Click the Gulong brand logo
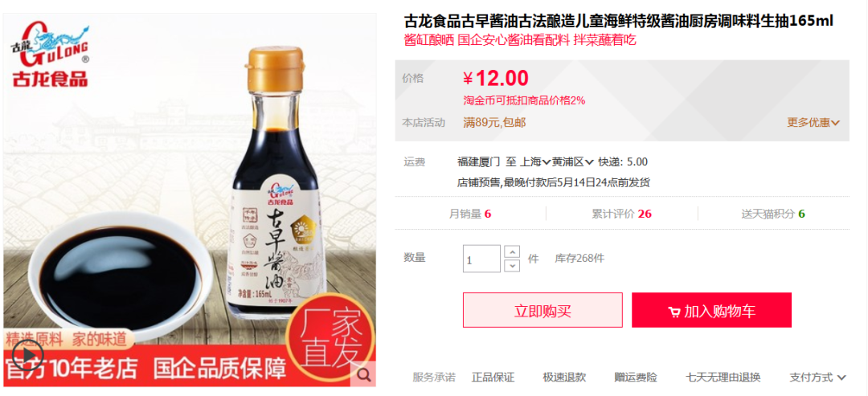Viewport: 868px width, 396px height. click(x=49, y=54)
